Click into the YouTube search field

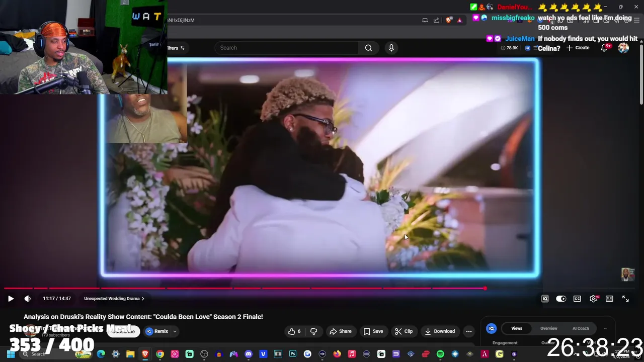coord(287,48)
